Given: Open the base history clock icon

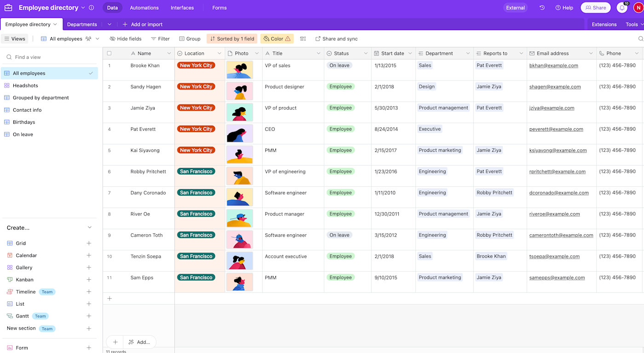Looking at the screenshot, I should tap(542, 8).
